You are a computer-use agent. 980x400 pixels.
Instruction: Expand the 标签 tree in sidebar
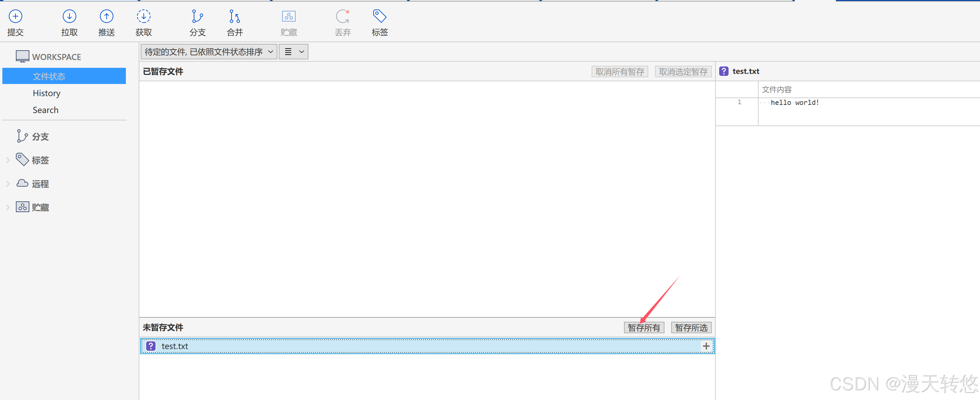(8, 161)
